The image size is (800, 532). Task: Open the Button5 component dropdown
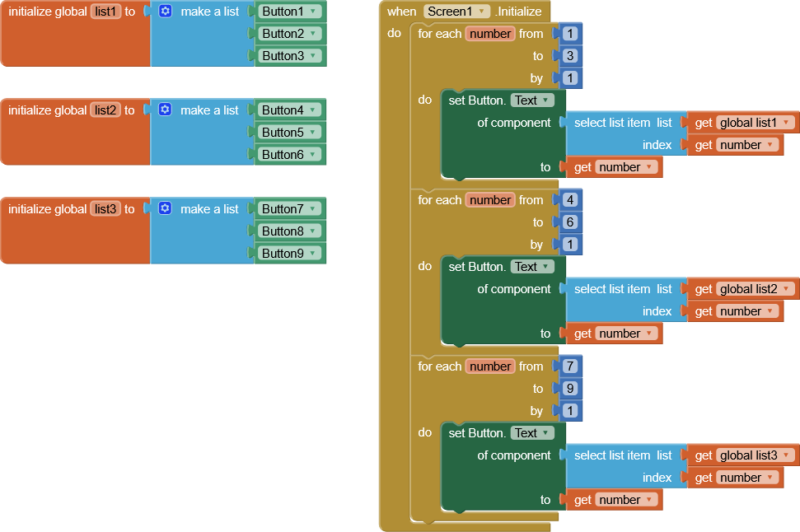(x=314, y=133)
